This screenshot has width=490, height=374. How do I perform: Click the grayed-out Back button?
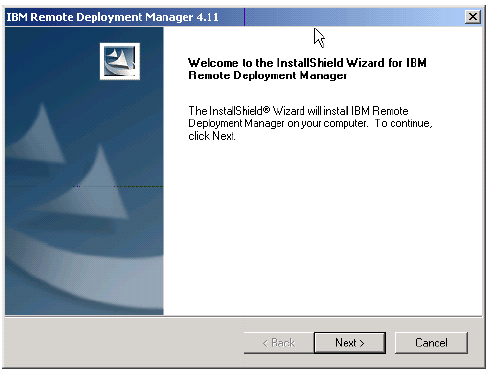pyautogui.click(x=279, y=342)
